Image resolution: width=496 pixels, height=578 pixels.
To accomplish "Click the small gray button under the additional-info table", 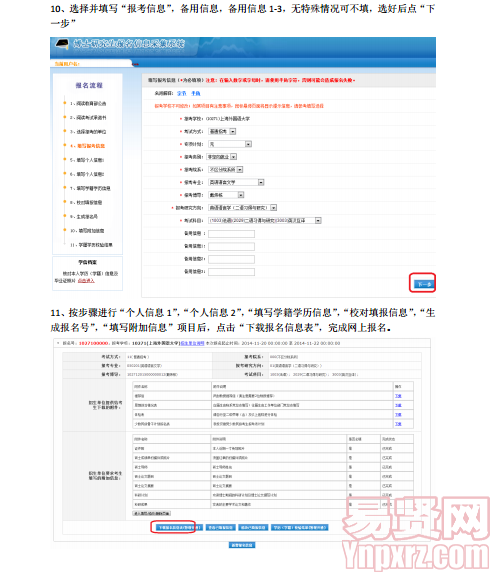I will [x=151, y=513].
